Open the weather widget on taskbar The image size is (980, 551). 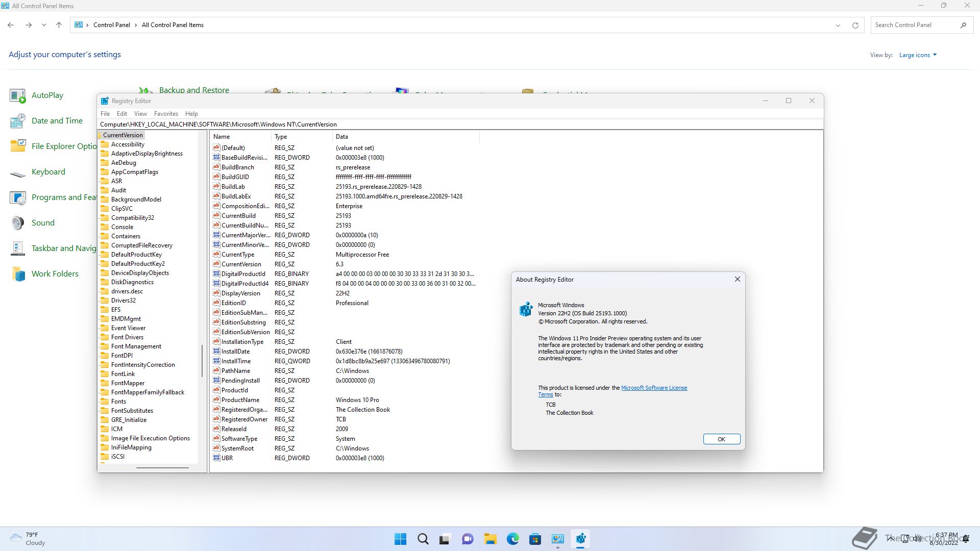(28, 539)
